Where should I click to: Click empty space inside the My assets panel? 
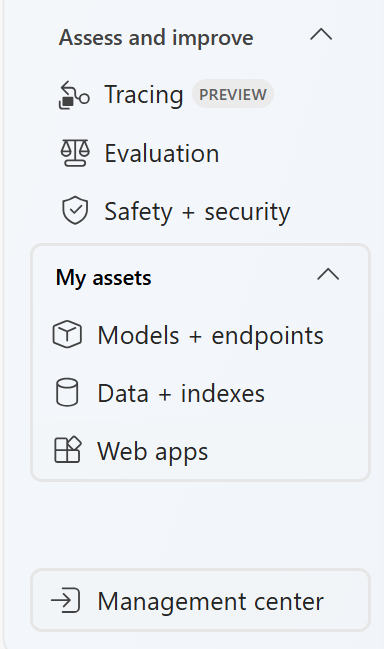click(x=290, y=451)
